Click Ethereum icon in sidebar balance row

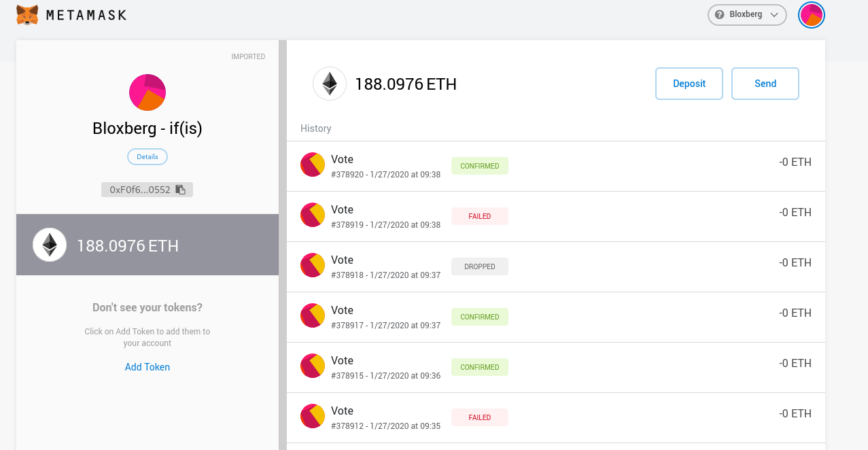click(x=50, y=245)
